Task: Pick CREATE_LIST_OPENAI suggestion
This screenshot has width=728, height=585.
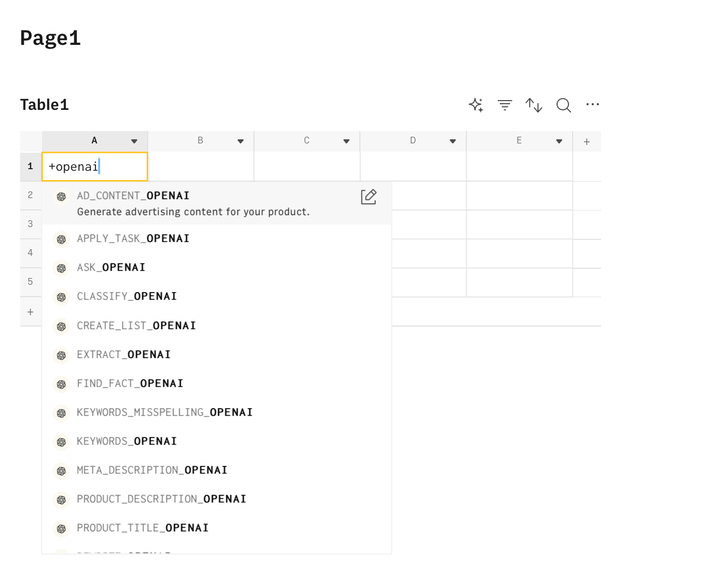Action: tap(216, 326)
